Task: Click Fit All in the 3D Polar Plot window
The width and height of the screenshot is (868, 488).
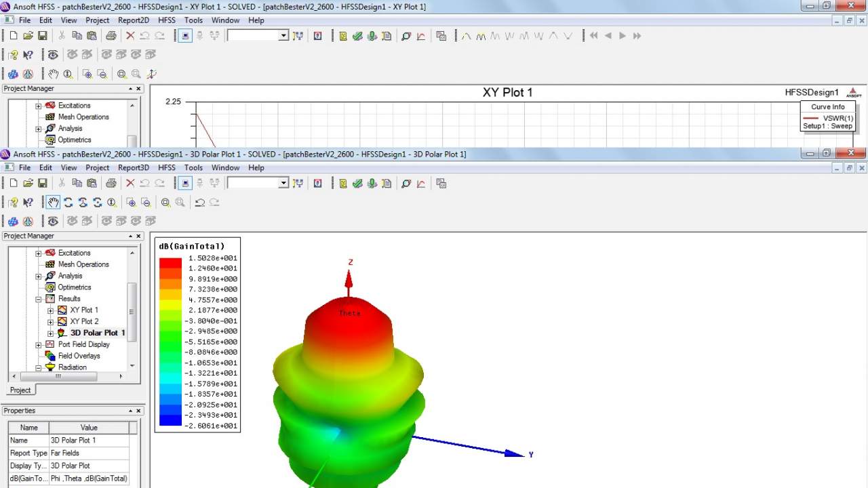Action: (165, 202)
